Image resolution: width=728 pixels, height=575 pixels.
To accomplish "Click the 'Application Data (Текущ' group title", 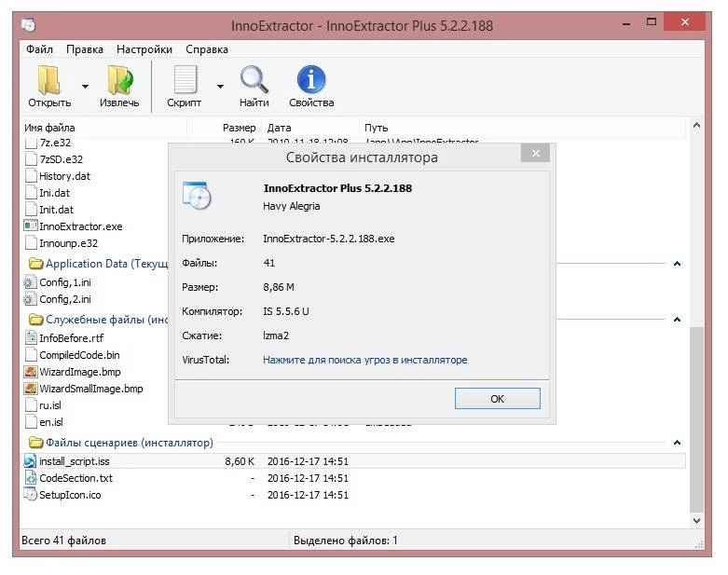I will 107,264.
